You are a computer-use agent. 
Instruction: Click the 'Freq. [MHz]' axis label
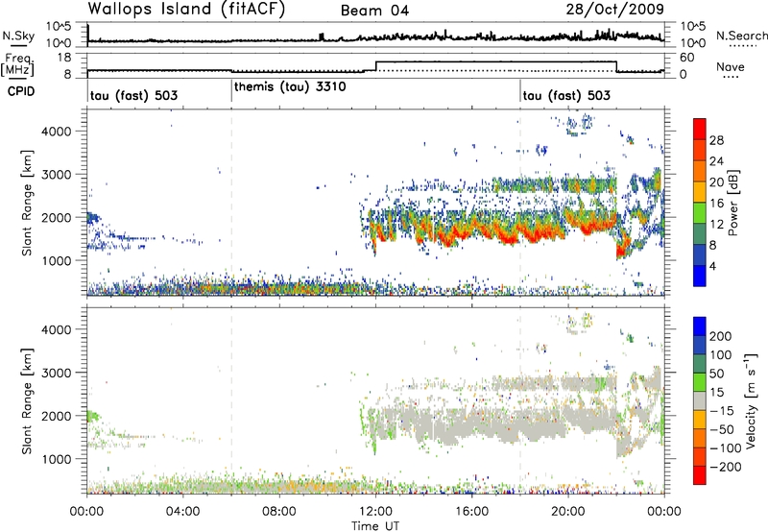click(x=18, y=65)
